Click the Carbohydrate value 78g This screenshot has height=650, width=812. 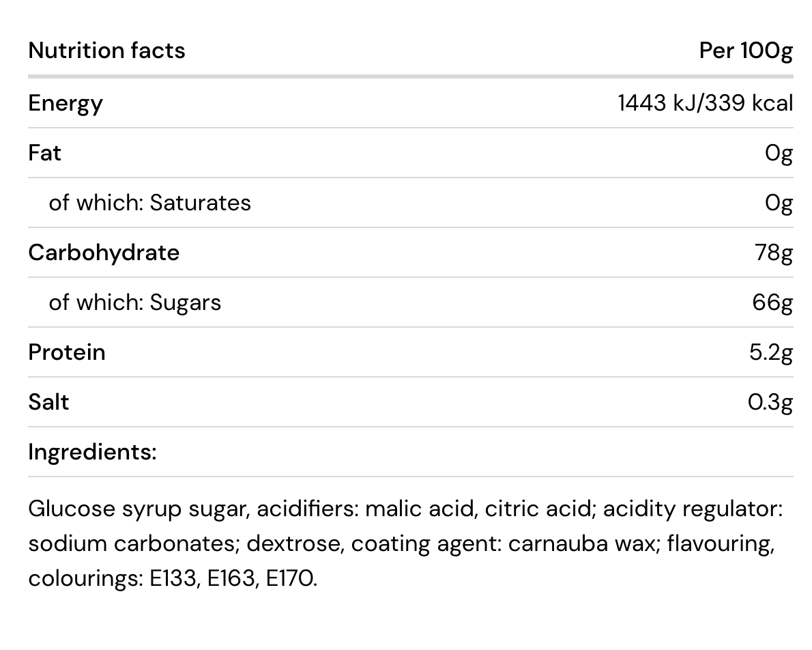tap(774, 253)
